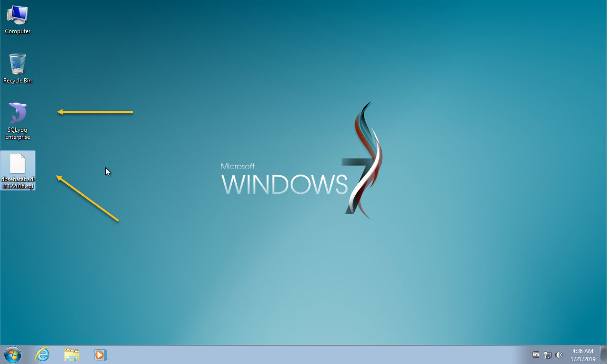The width and height of the screenshot is (607, 364).
Task: Launch Windows Media Player from taskbar
Action: [x=101, y=355]
